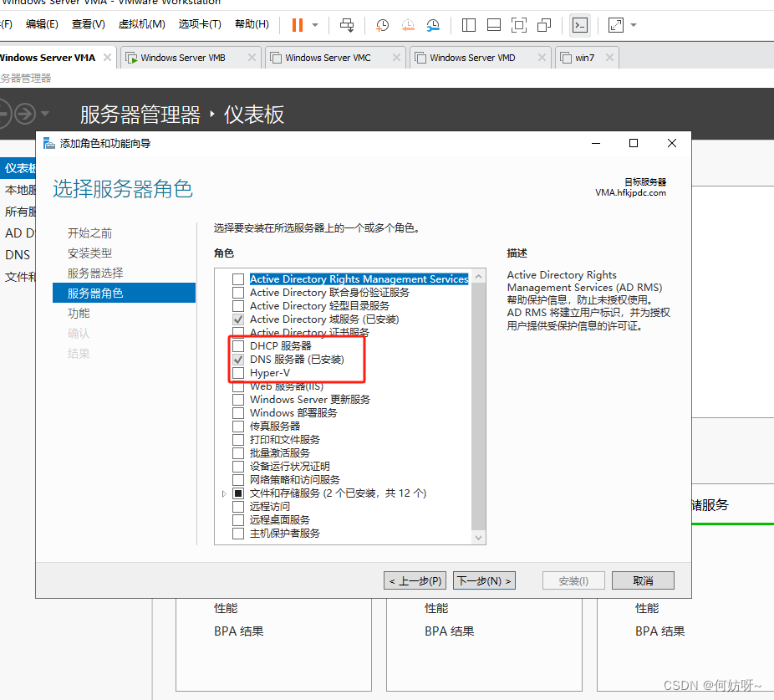Click the 下一步(N) button

[484, 580]
